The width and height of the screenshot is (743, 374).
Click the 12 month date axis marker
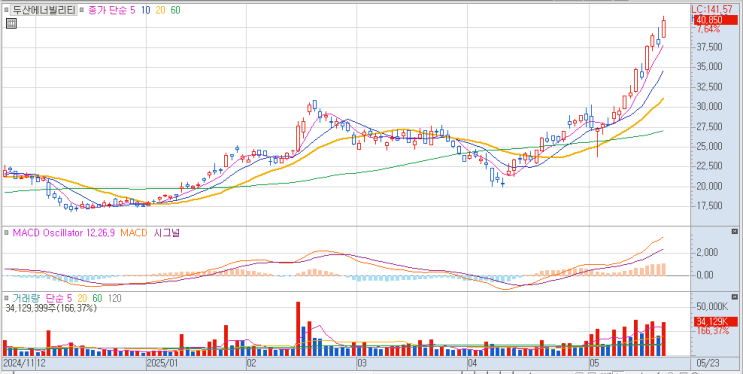(40, 363)
